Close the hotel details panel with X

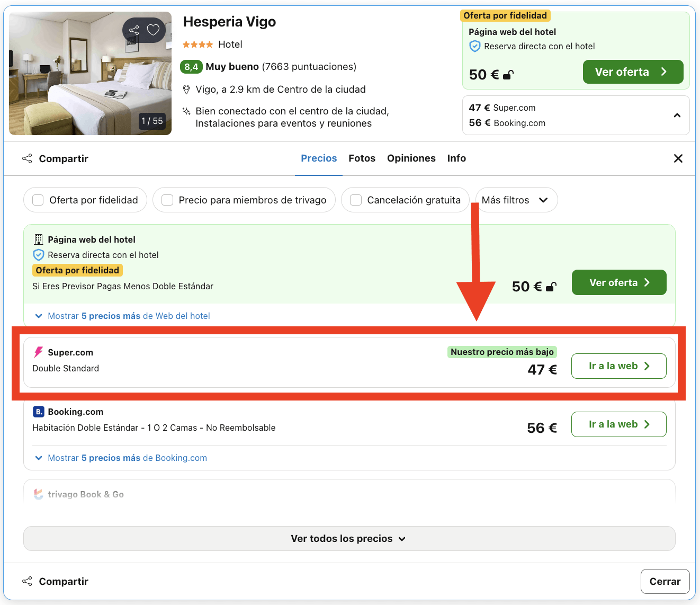[x=678, y=158]
